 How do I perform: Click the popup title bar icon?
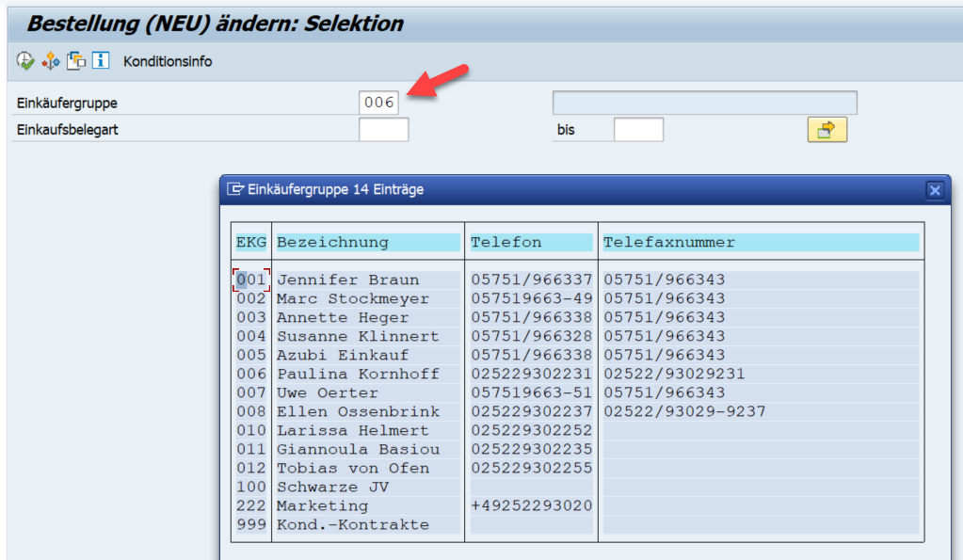point(235,189)
